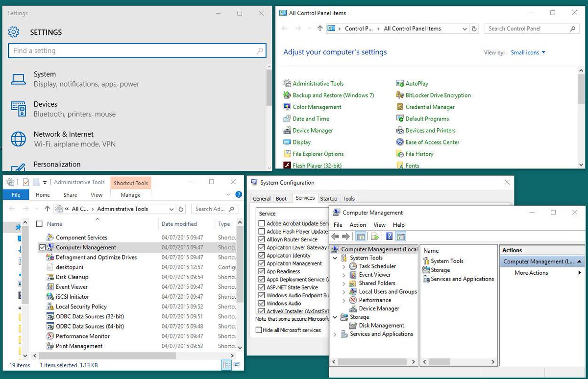Open Help menu in Computer Management

point(399,225)
